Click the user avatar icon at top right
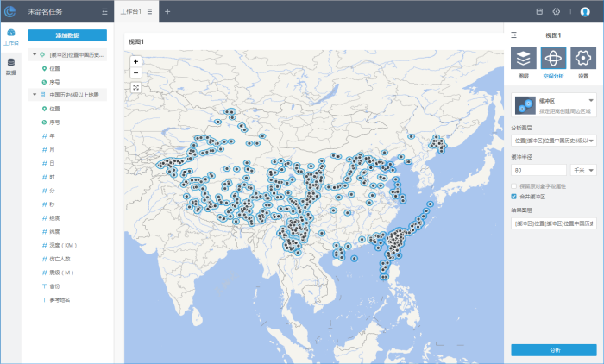The height and width of the screenshot is (364, 604). tap(585, 12)
